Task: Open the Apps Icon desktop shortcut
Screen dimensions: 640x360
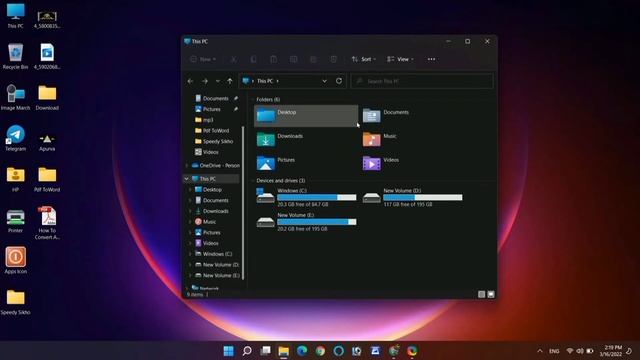Action: pyautogui.click(x=16, y=260)
